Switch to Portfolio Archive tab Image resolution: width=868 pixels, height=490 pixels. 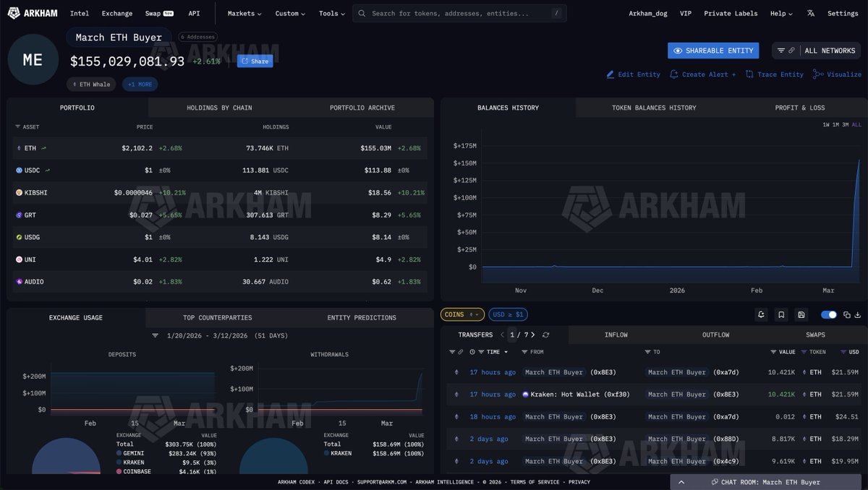(362, 108)
